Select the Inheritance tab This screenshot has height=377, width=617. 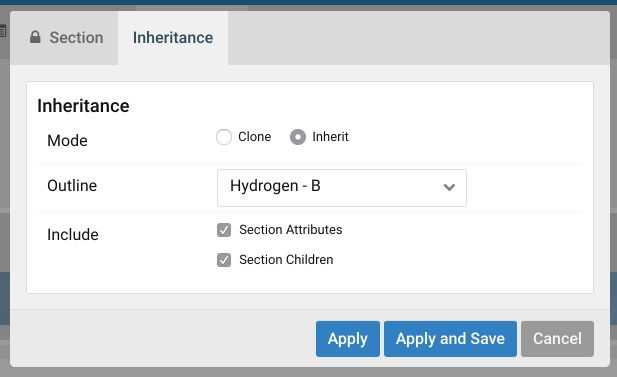[173, 38]
